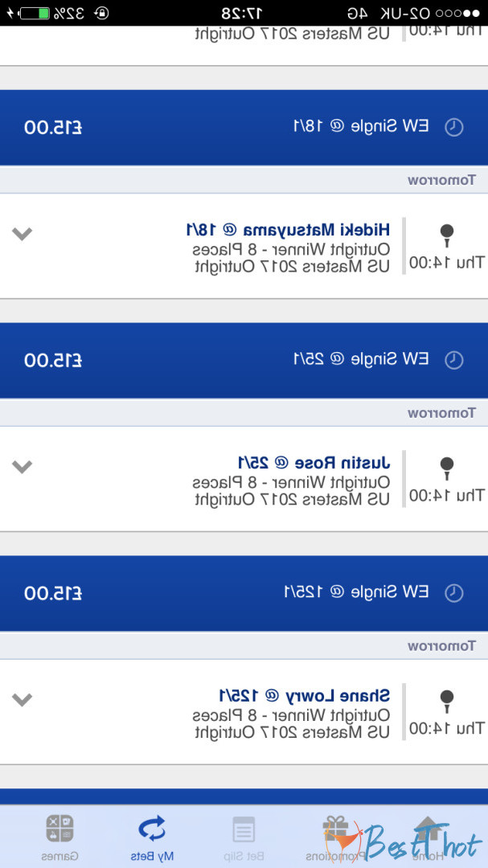The image size is (488, 868).
Task: Switch to the My Bets tab
Action: coord(152,836)
